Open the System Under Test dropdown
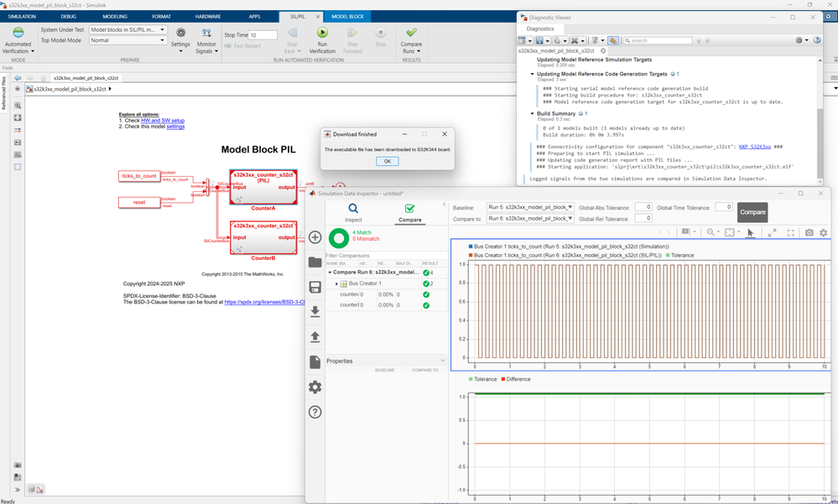 point(128,30)
